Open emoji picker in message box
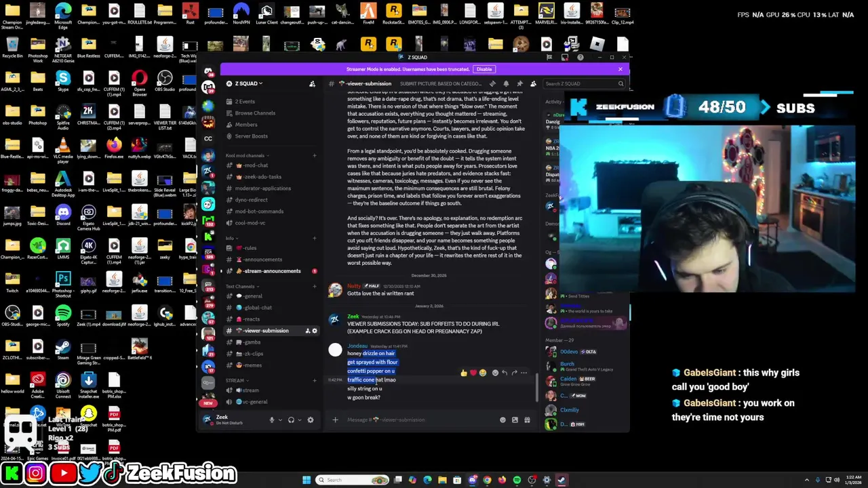868x488 pixels. pyautogui.click(x=502, y=420)
